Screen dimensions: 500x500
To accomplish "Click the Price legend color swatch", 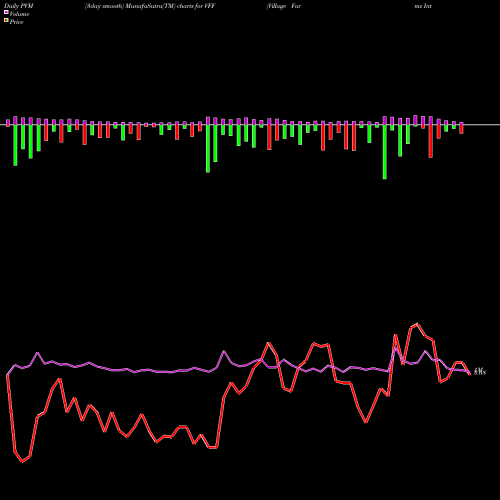I will pos(6,21).
